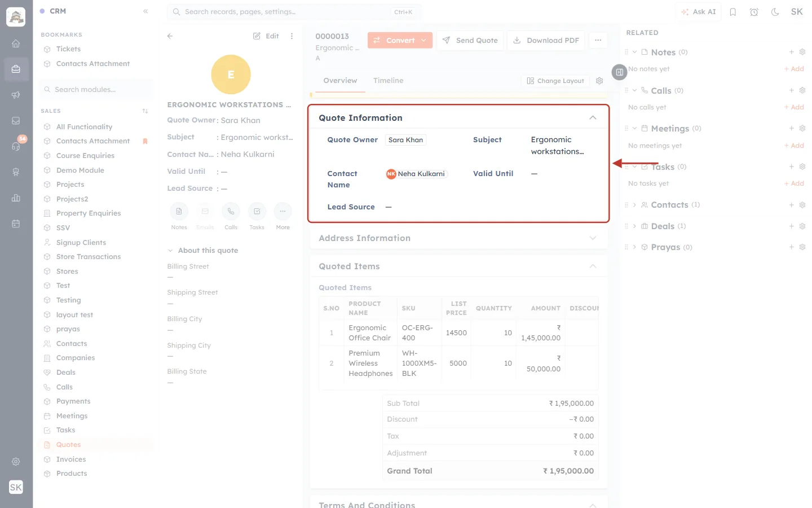Open reminders alarm clock icon
This screenshot has height=508, width=812.
(x=754, y=12)
